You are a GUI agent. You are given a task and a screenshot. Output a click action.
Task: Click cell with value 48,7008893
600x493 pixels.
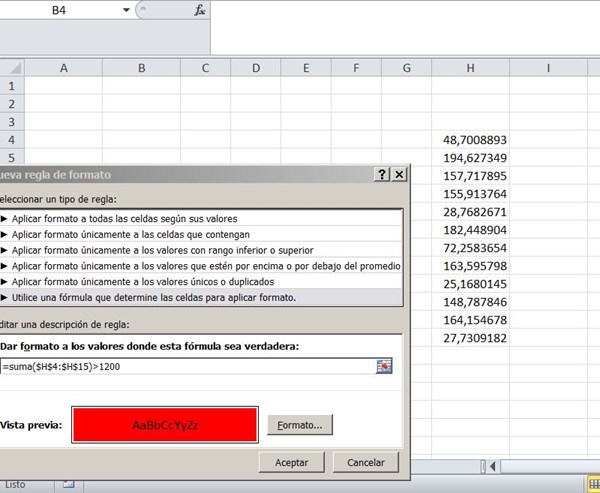pyautogui.click(x=470, y=140)
